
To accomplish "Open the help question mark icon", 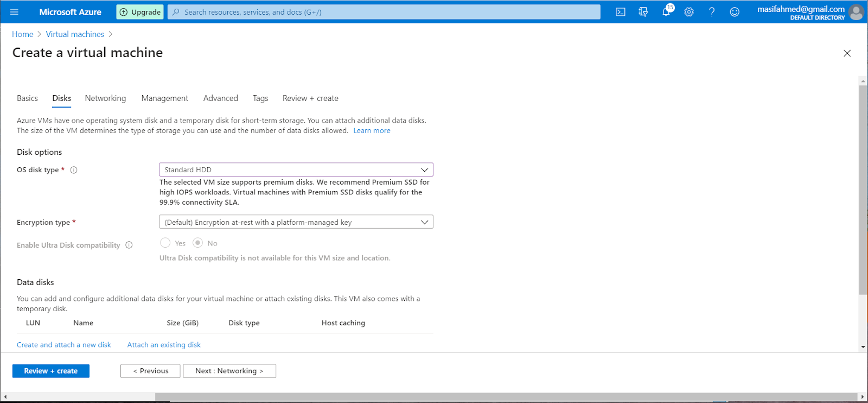I will click(x=712, y=12).
